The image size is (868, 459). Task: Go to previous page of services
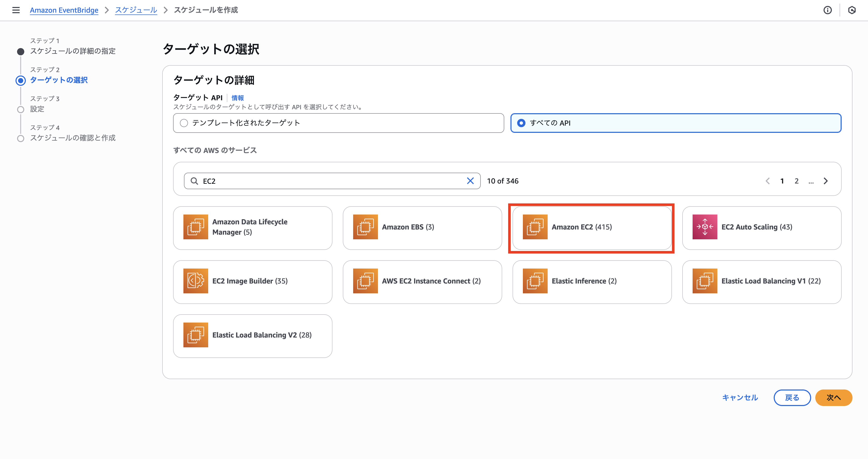click(x=768, y=181)
